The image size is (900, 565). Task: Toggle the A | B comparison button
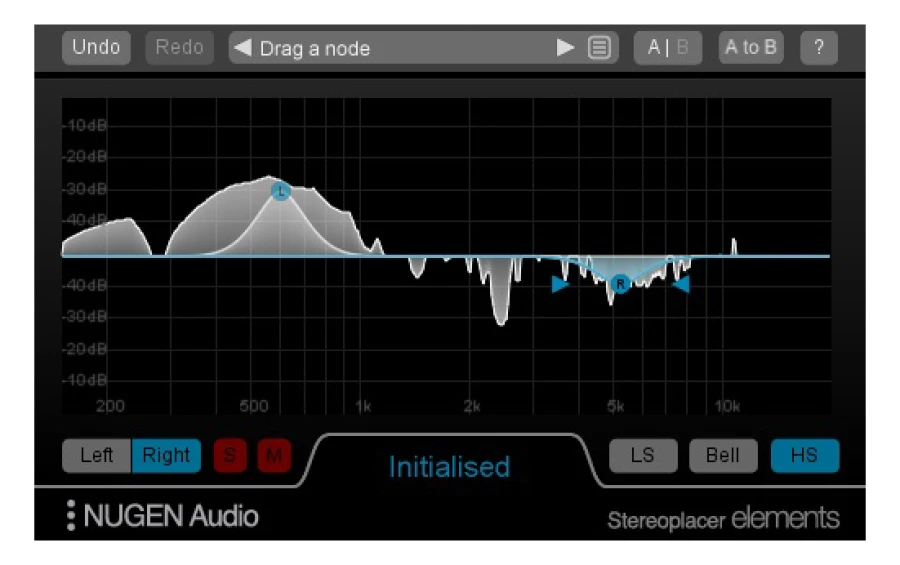tap(668, 47)
